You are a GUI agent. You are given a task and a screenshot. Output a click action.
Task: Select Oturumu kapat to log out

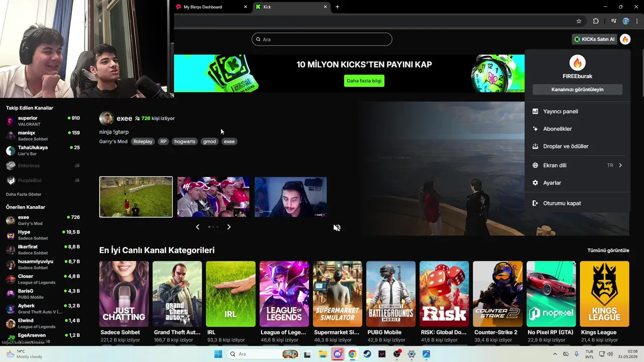click(x=577, y=203)
